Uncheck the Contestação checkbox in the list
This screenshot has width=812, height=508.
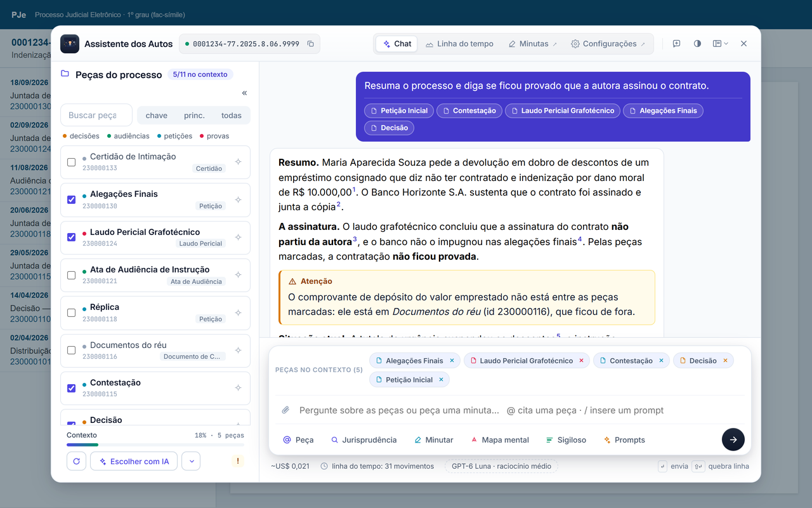click(72, 388)
